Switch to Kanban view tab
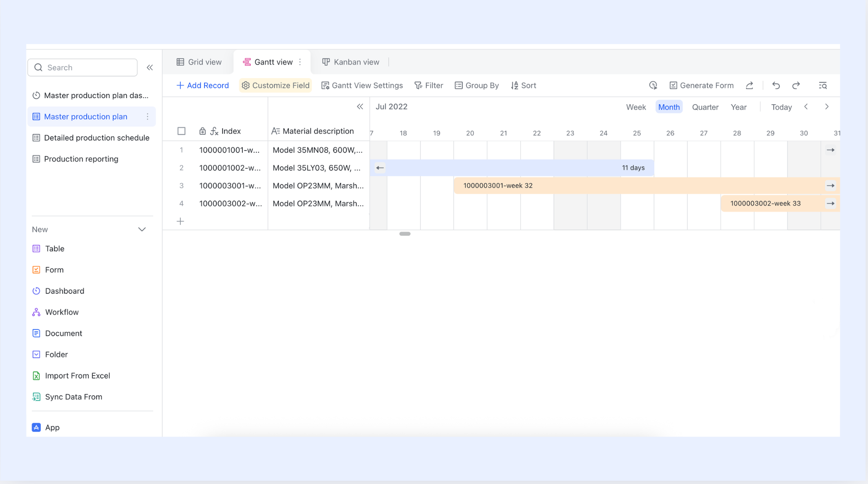The image size is (868, 484). coord(351,62)
